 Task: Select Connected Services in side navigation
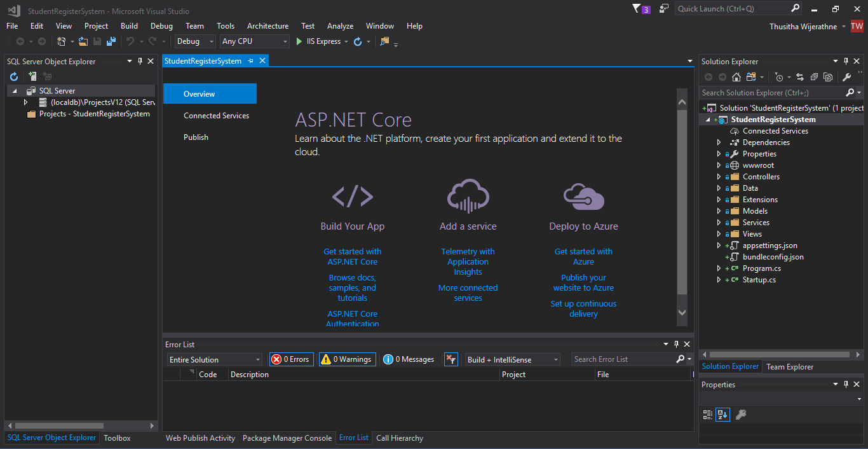tap(217, 116)
